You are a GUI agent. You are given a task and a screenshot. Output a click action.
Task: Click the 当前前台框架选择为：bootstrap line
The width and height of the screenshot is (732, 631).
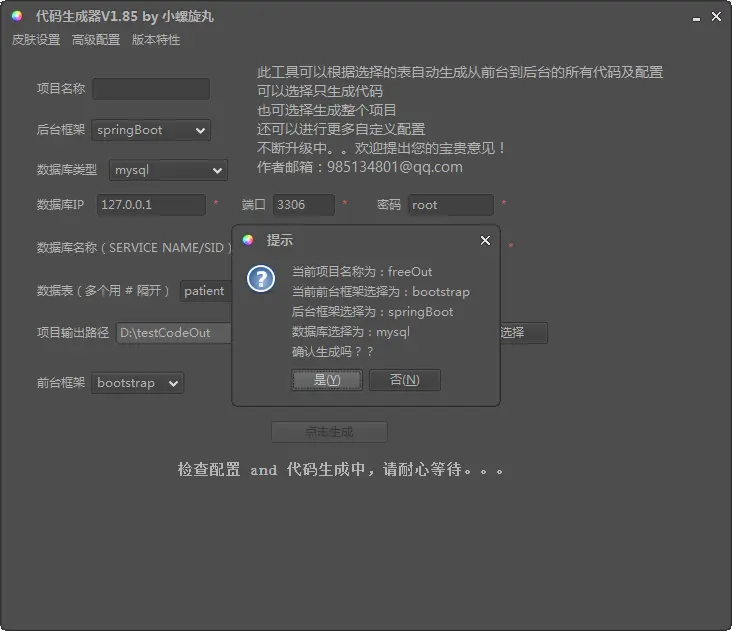[x=380, y=292]
